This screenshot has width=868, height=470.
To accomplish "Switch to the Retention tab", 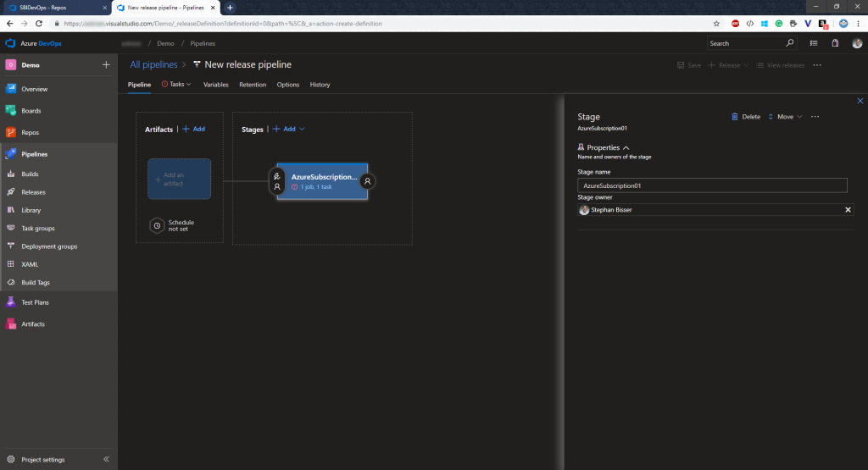I will 253,85.
